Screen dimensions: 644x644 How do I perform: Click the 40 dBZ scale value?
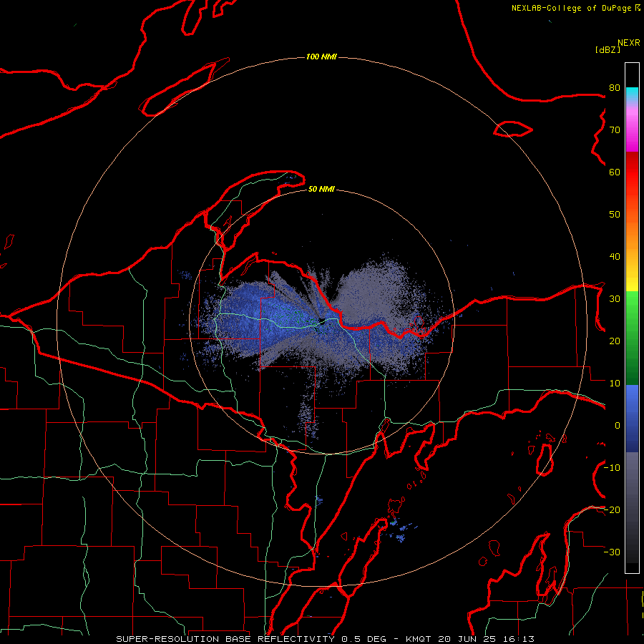(x=615, y=257)
